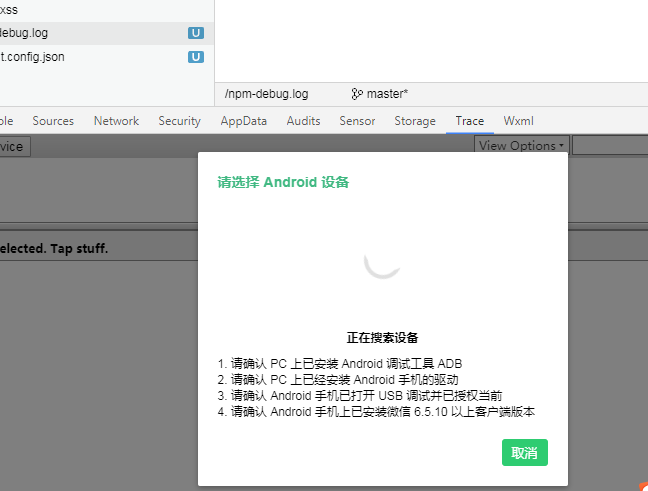Select the AppData tab
648x491 pixels.
point(244,121)
